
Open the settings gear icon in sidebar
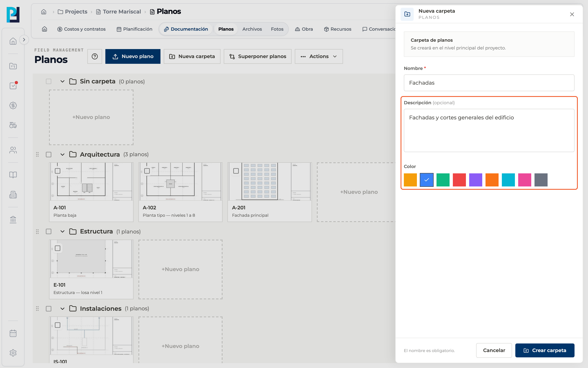tap(13, 353)
